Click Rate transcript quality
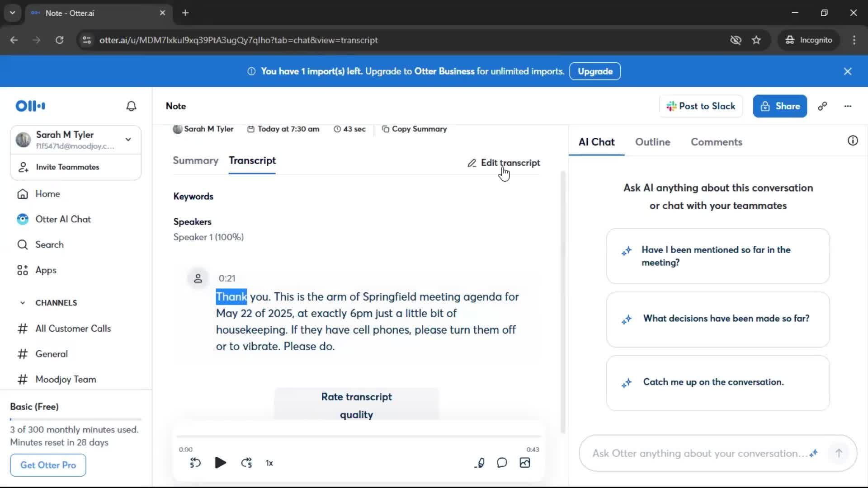This screenshot has height=488, width=868. coord(356,405)
